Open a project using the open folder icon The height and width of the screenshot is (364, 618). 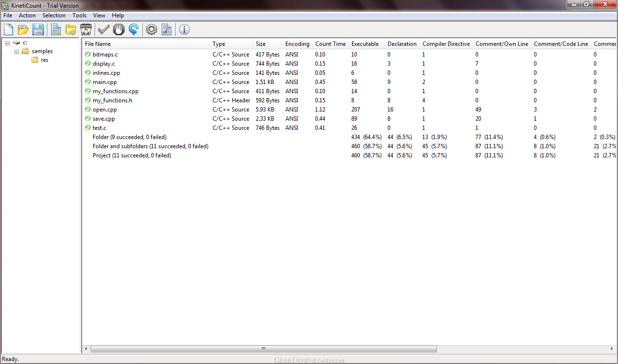click(23, 29)
